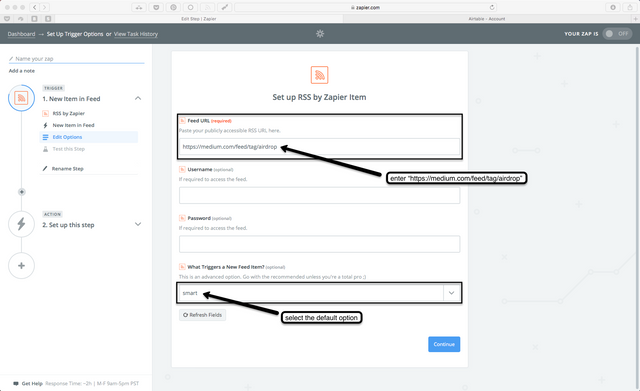Viewport: 640px width, 391px height.
Task: Click the pencil icon beside Rename Step
Action: click(x=45, y=169)
